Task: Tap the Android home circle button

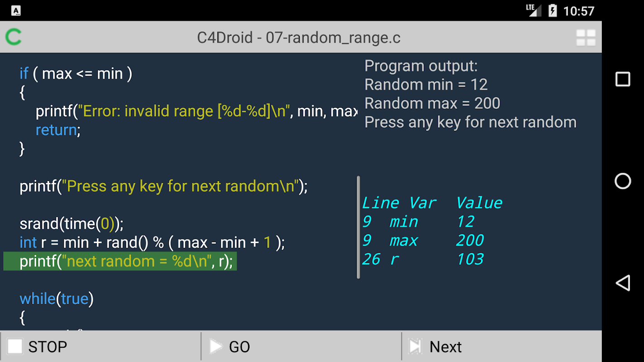Action: coord(623,181)
